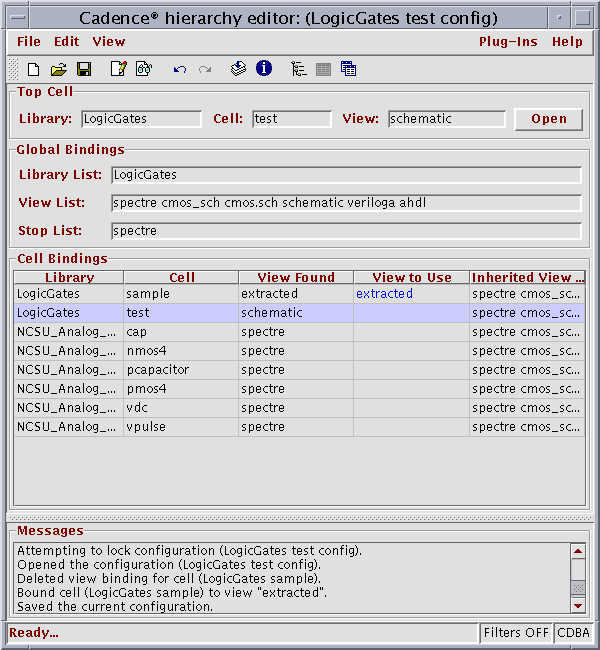Viewport: 600px width, 650px height.
Task: Open the Plug-Ins menu
Action: [508, 41]
